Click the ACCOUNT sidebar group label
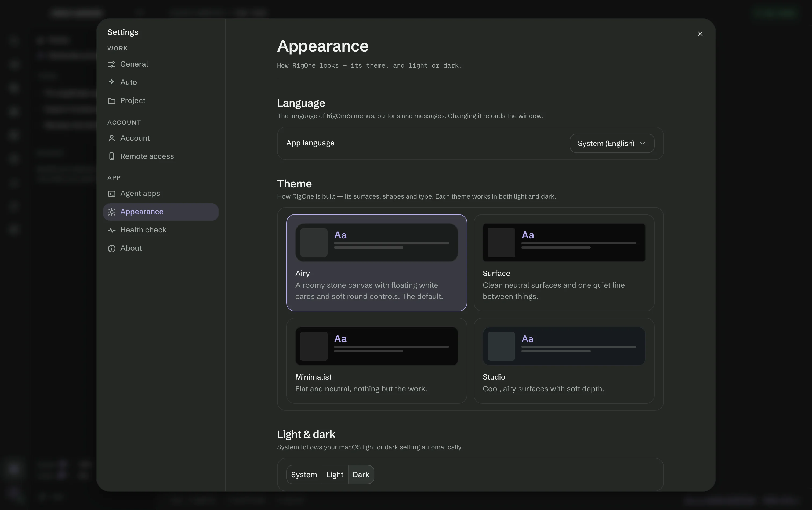The height and width of the screenshot is (510, 812). pyautogui.click(x=124, y=123)
